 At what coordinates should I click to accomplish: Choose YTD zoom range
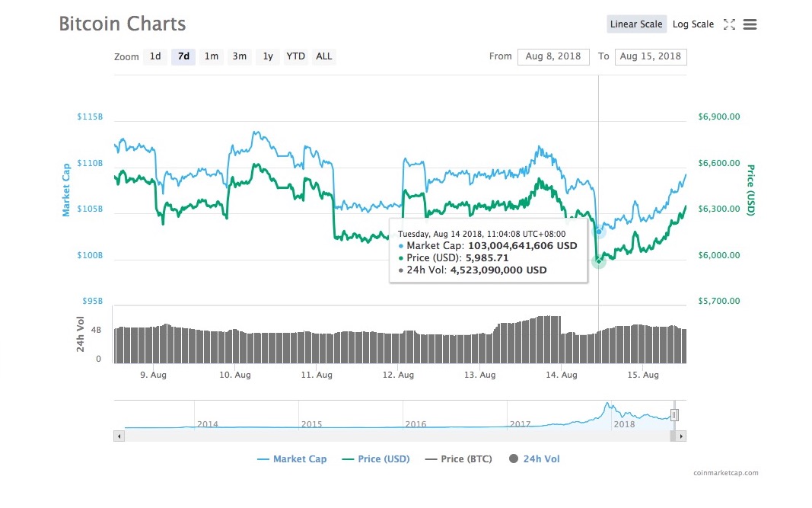point(296,56)
